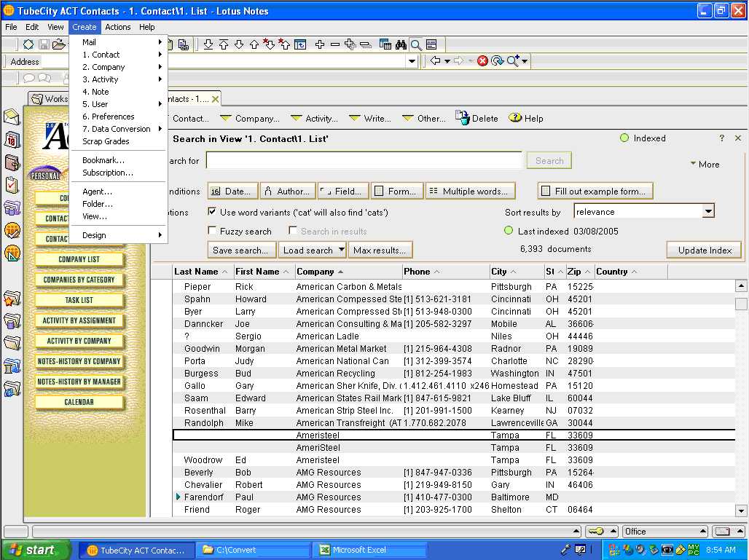Click the Save toolbar icon
Image resolution: width=749 pixels, height=560 pixels.
(x=44, y=44)
